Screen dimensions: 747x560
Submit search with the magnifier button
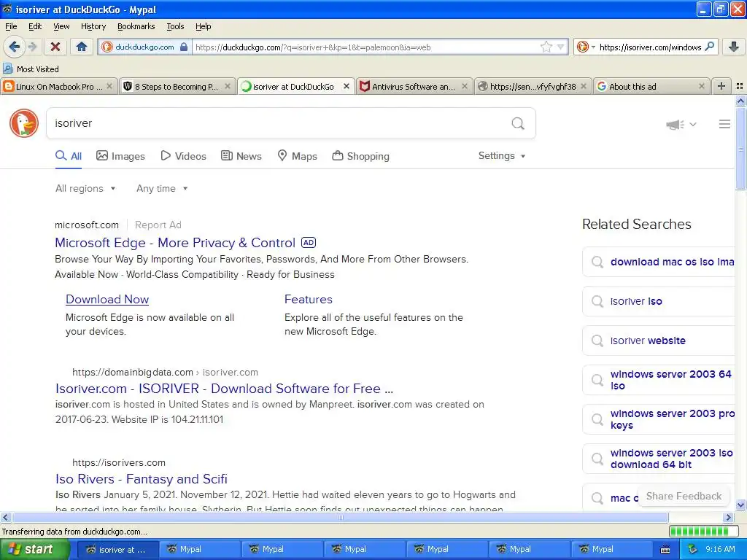coord(518,123)
